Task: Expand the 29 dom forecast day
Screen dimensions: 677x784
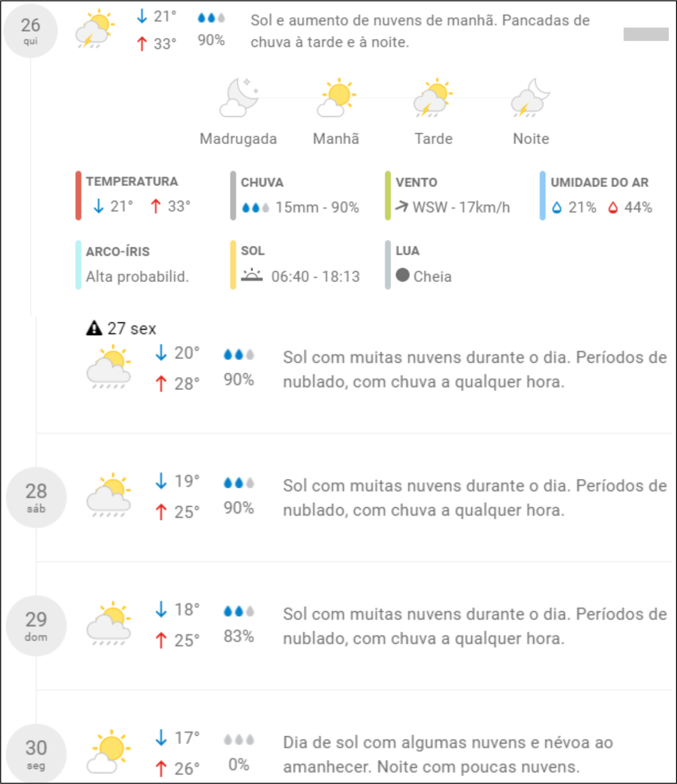Action: coord(36,625)
